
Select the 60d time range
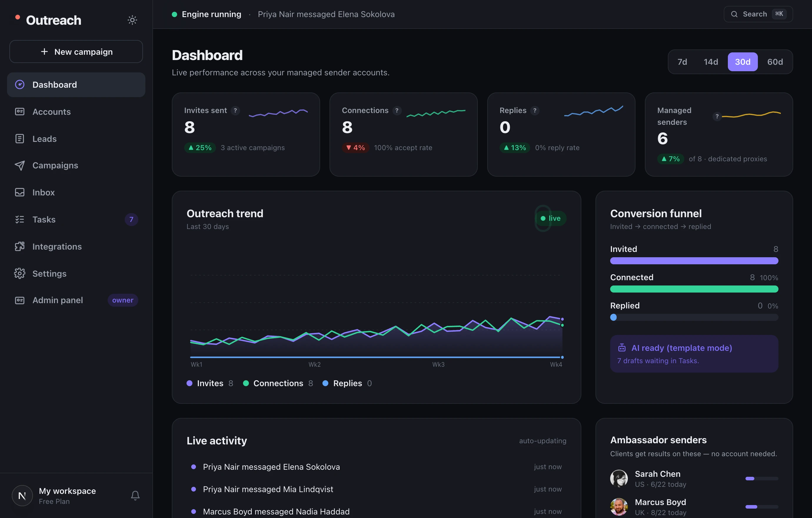775,62
